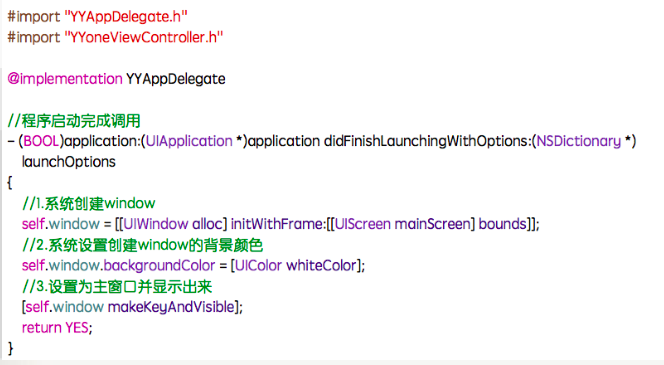Click the UIColor class name
The width and height of the screenshot is (664, 365).
pos(258,265)
